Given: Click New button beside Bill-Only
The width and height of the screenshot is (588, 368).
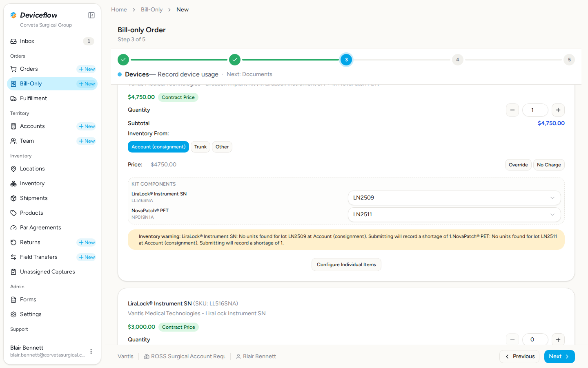Looking at the screenshot, I should pyautogui.click(x=87, y=84).
